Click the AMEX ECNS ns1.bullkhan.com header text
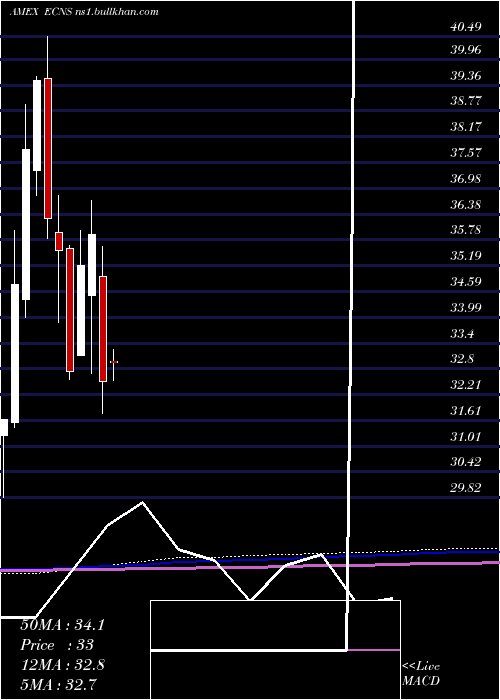The width and height of the screenshot is (500, 700). 84,12
